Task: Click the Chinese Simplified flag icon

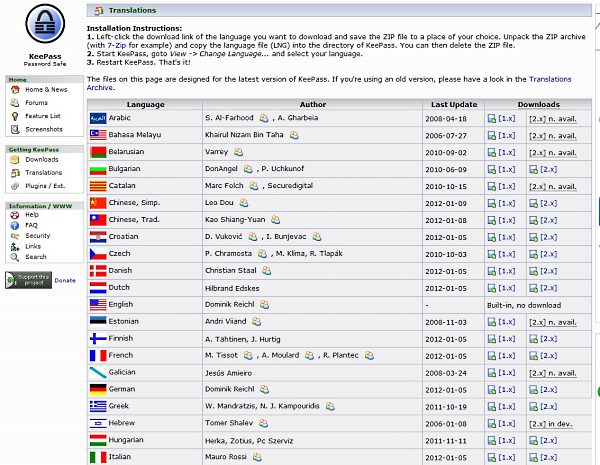Action: coord(98,202)
